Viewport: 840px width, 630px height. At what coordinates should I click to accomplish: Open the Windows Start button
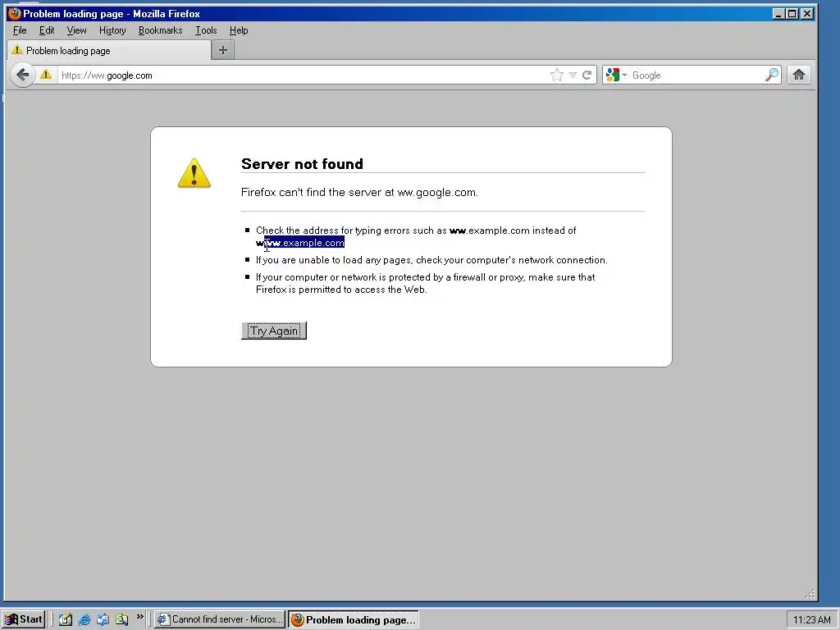24,619
